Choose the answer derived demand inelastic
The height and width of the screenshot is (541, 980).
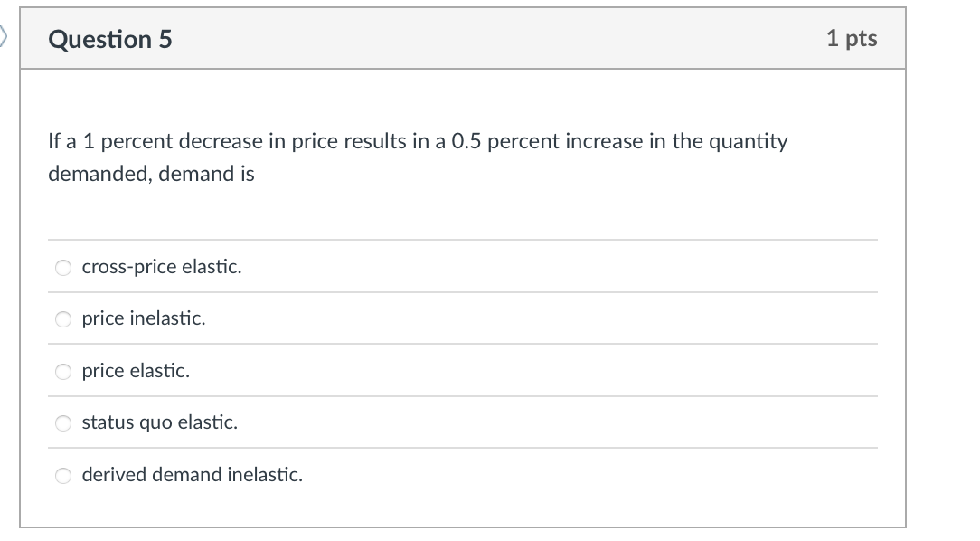[x=192, y=475]
